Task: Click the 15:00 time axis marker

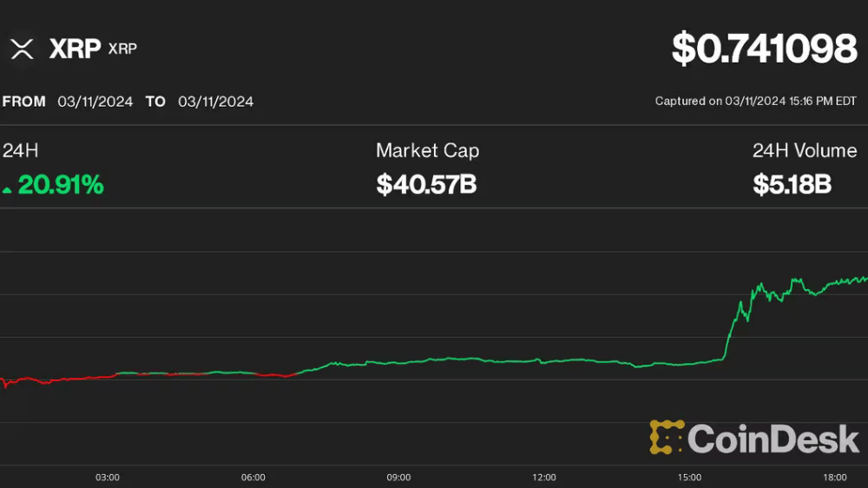Action: (689, 478)
